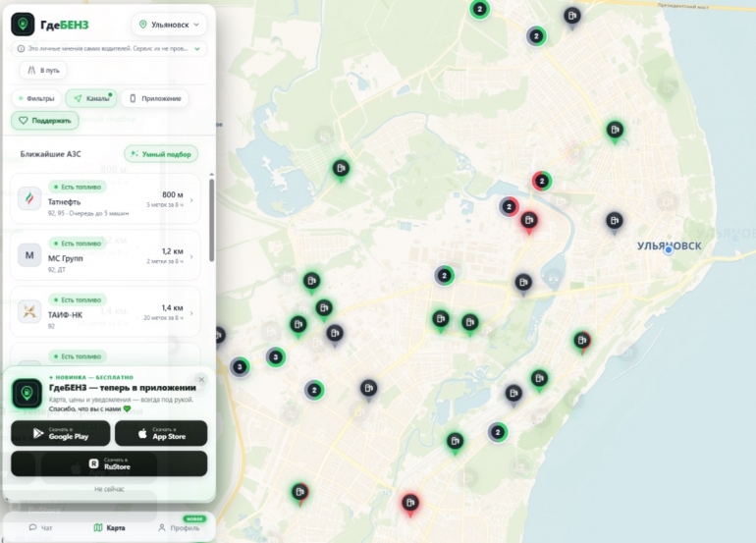Select red station marker at bottom of map

[410, 504]
